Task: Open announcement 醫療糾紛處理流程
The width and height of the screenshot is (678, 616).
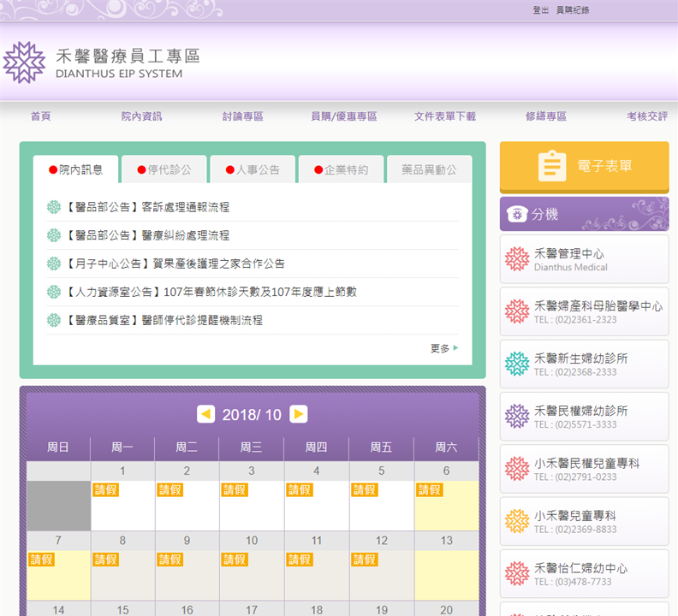Action: click(x=147, y=235)
